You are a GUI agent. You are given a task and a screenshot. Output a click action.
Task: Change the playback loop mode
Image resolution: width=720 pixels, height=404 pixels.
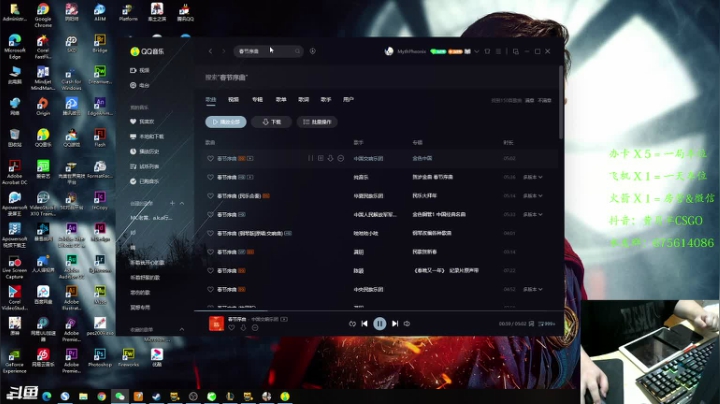coord(352,324)
